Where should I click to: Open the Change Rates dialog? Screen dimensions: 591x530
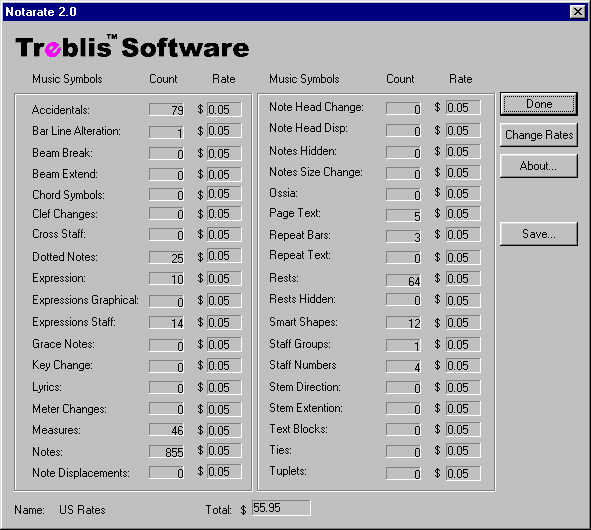[x=539, y=135]
